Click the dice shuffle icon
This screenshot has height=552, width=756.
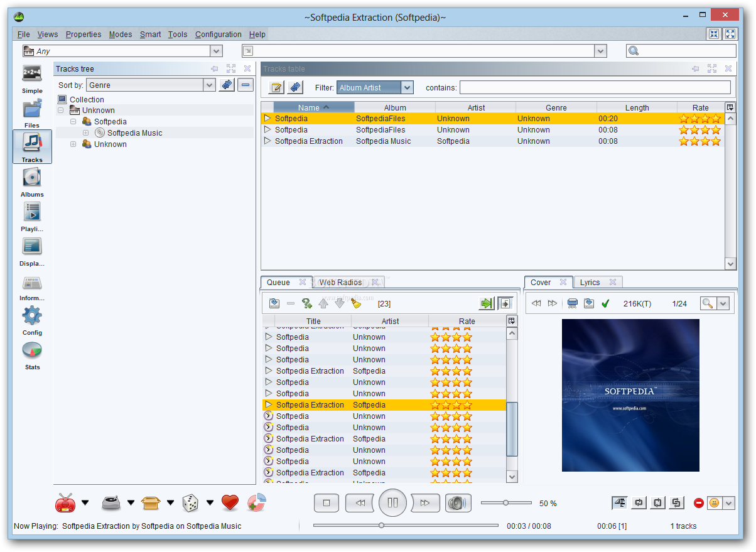(190, 502)
